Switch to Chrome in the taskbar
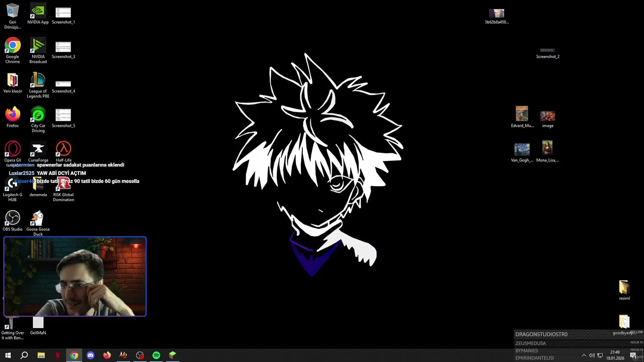The width and height of the screenshot is (644, 362). [74, 355]
